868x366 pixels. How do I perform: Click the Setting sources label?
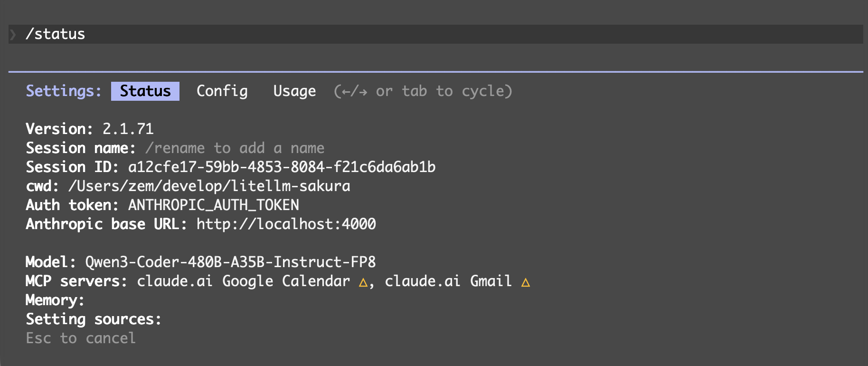tap(94, 319)
